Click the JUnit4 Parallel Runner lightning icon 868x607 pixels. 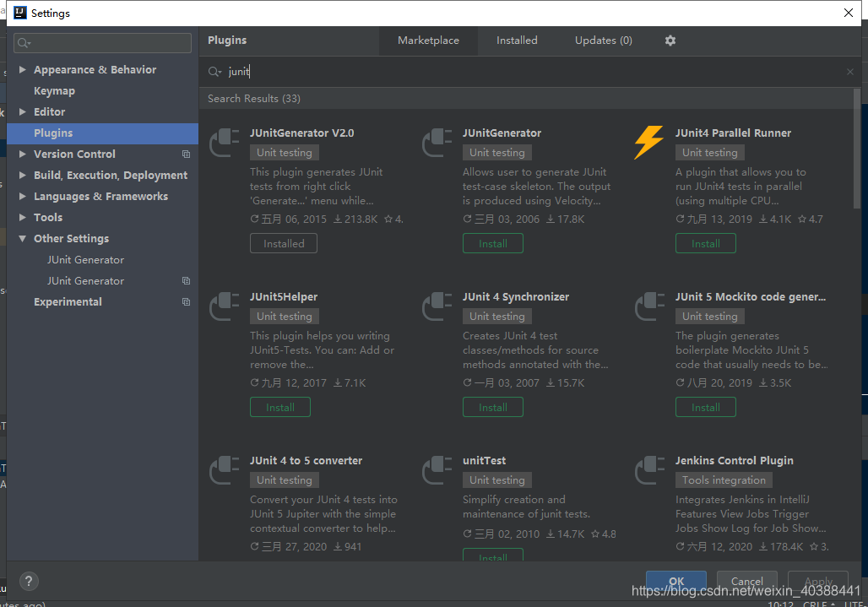(648, 142)
